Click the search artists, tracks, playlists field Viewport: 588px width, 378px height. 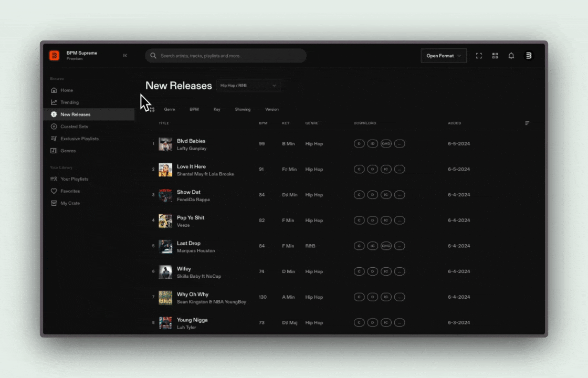[x=226, y=56]
